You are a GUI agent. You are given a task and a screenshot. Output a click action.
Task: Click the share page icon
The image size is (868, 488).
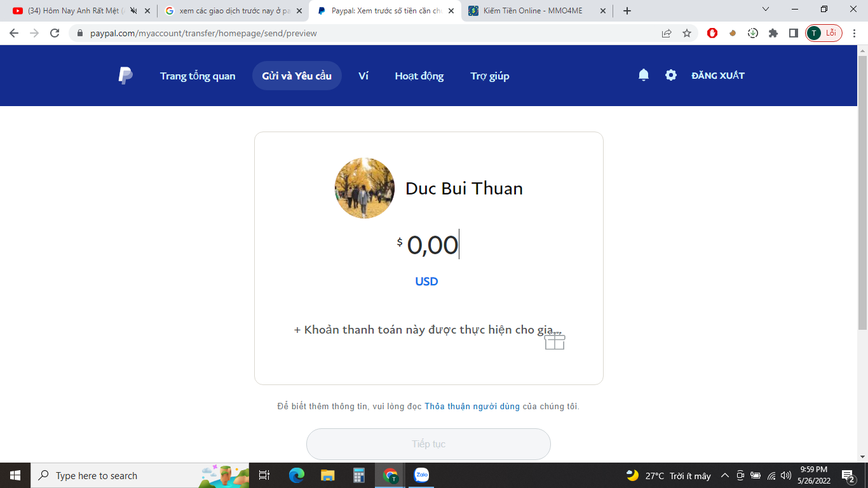point(667,33)
